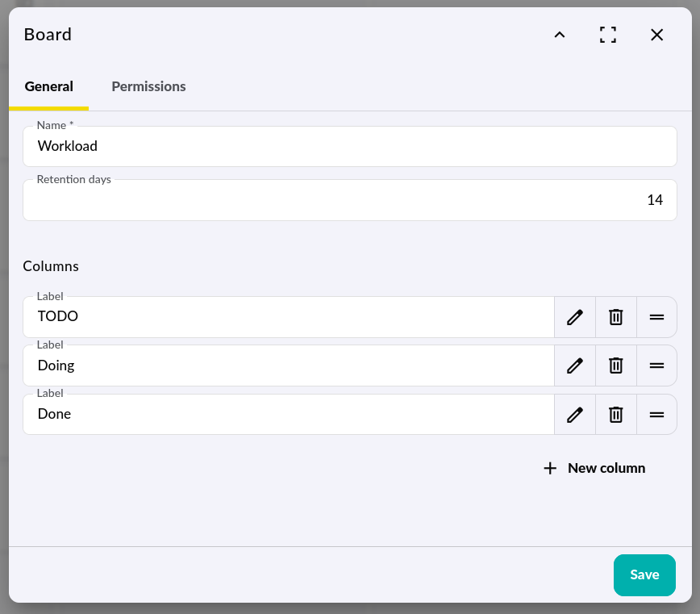Click the Board dialog title

(48, 35)
